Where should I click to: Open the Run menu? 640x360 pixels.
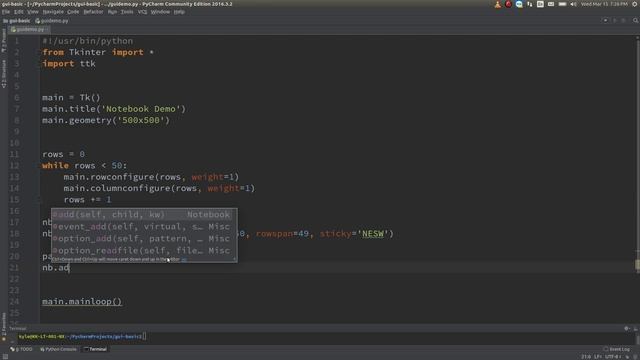point(112,12)
